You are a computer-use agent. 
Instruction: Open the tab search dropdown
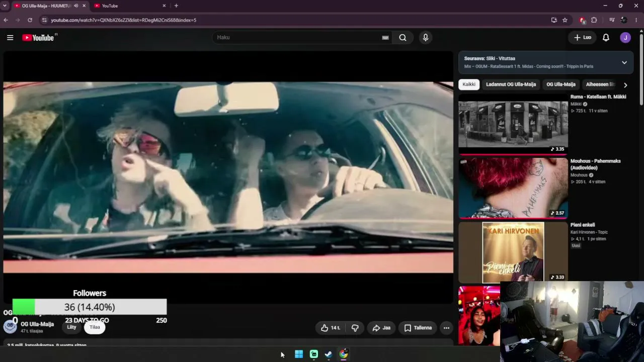coord(5,6)
